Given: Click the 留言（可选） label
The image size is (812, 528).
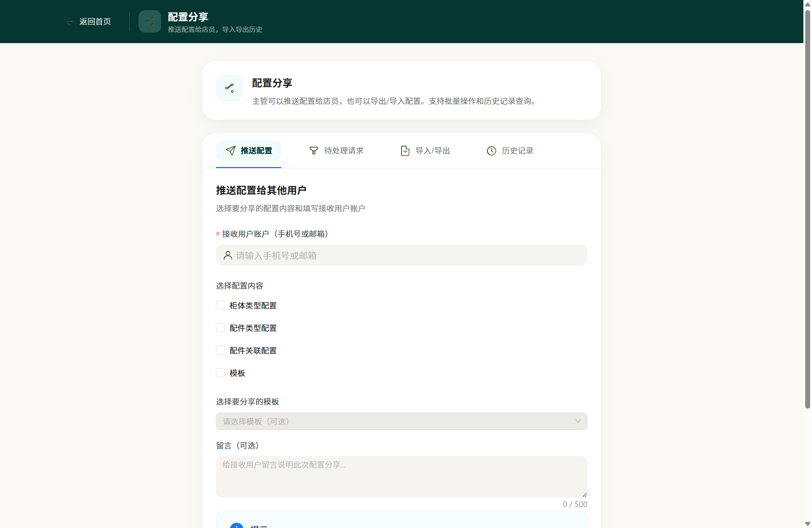Looking at the screenshot, I should [x=237, y=446].
